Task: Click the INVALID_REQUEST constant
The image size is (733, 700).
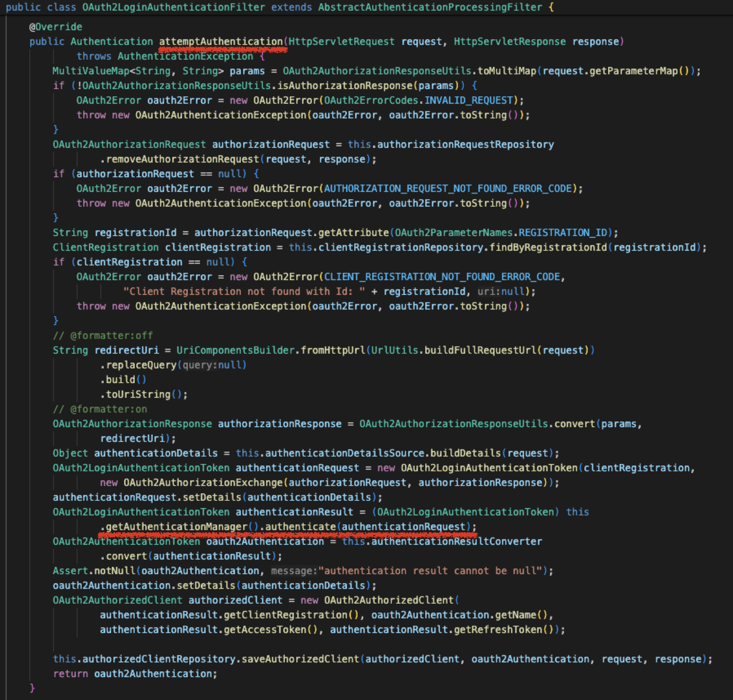Action: (x=469, y=100)
